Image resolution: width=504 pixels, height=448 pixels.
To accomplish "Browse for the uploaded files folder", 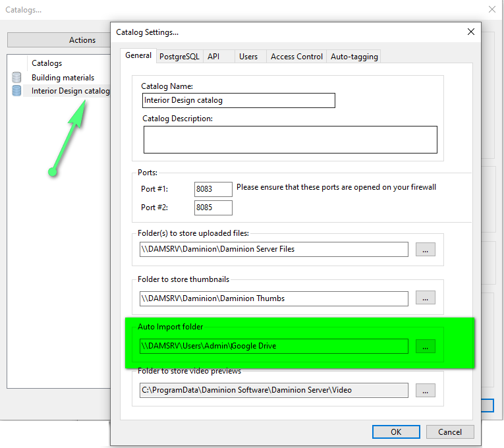I will 425,250.
